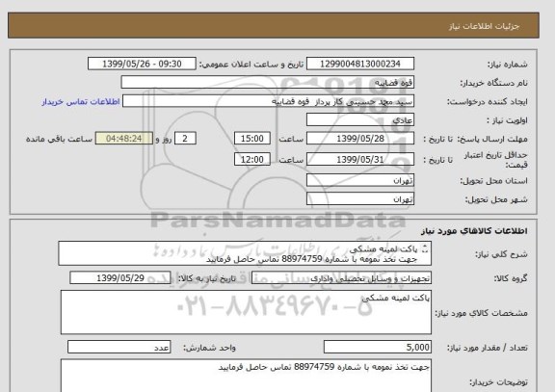
Task: Click the label اولویت نیاز
Action: pyautogui.click(x=507, y=120)
